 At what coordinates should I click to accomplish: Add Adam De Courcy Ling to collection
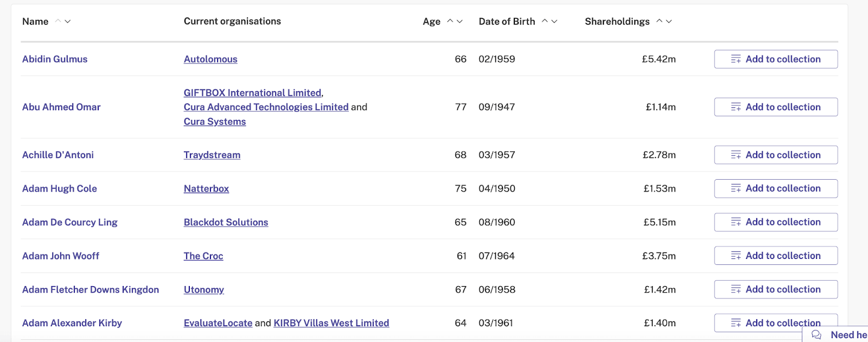pos(776,222)
